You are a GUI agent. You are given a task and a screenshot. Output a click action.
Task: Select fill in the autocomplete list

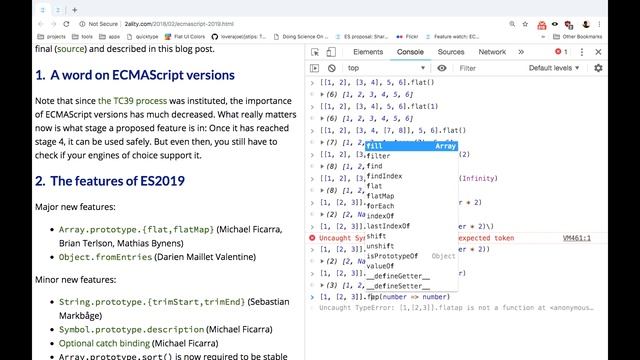coord(411,146)
